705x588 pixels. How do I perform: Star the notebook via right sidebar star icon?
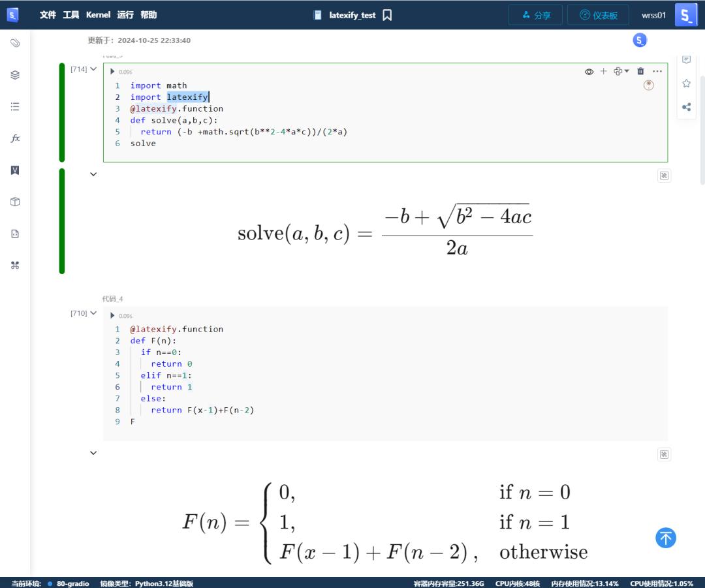(x=686, y=83)
